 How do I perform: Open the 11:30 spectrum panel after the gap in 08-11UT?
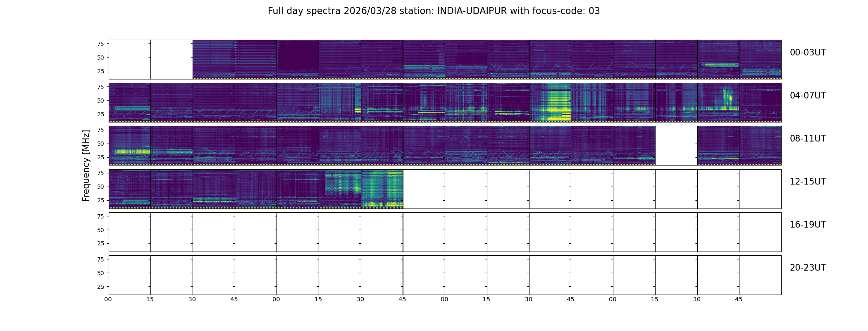(718, 145)
